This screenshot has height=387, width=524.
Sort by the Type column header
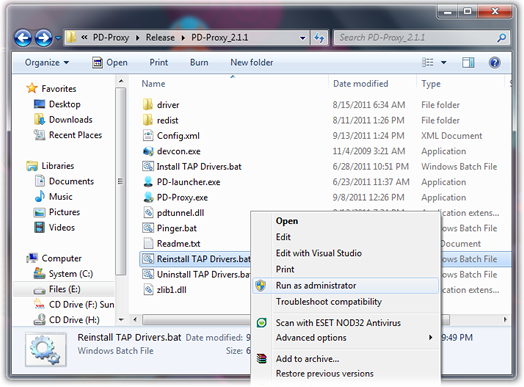point(431,84)
